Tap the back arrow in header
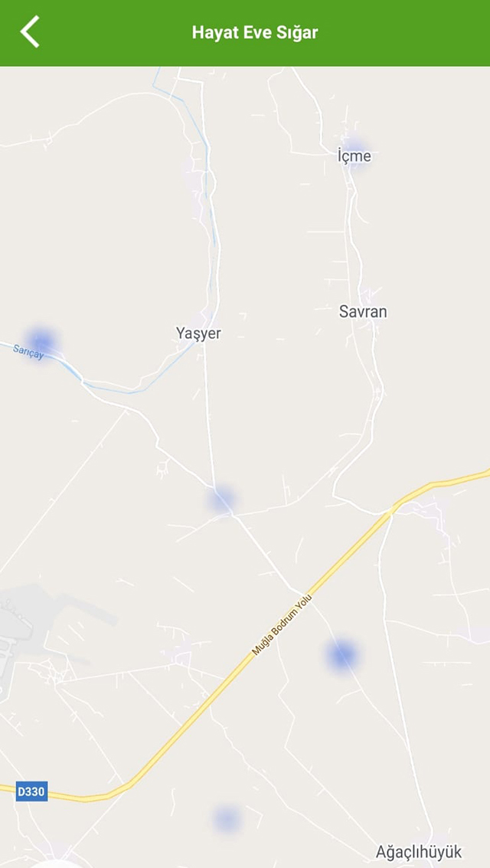Image resolution: width=490 pixels, height=868 pixels. click(x=30, y=31)
